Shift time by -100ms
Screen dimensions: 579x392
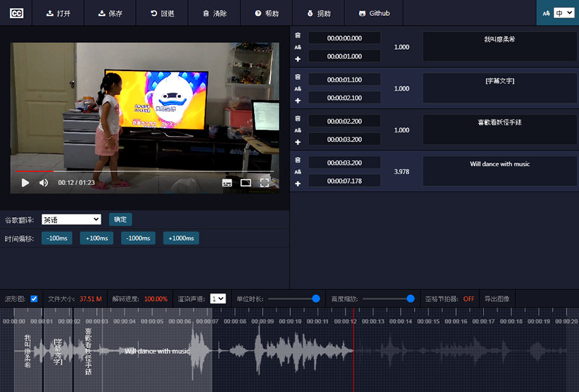pyautogui.click(x=57, y=238)
